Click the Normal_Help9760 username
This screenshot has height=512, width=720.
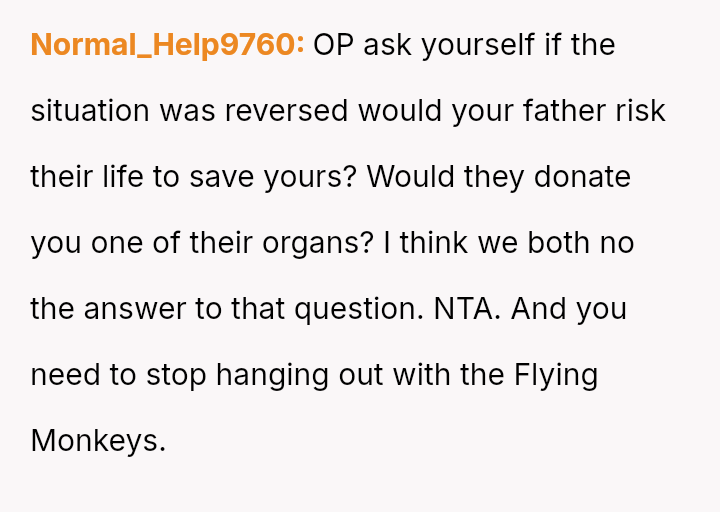[167, 45]
